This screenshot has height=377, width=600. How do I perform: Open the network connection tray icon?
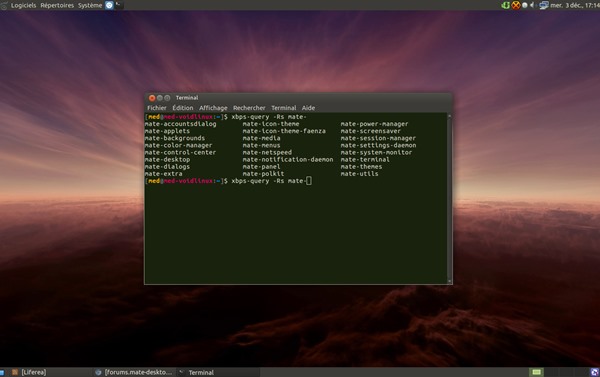coord(544,5)
